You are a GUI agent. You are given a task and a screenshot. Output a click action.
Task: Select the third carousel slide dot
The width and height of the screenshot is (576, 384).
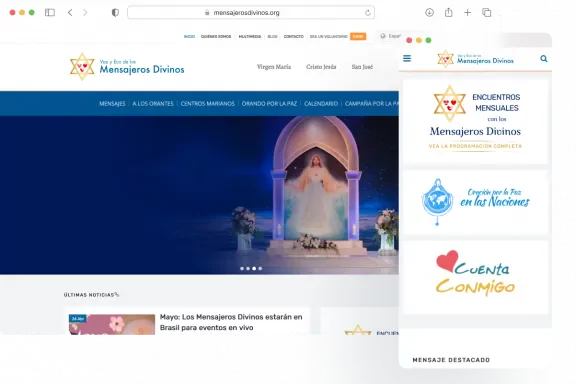(254, 269)
